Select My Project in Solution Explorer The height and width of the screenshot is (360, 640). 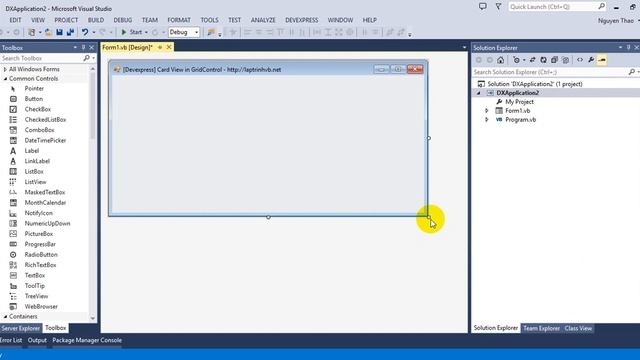point(519,102)
